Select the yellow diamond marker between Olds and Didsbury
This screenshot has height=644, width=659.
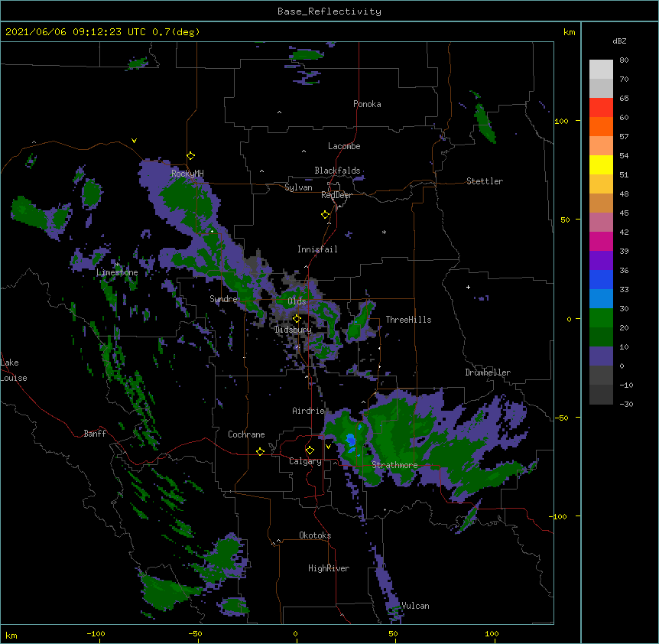[x=297, y=319]
